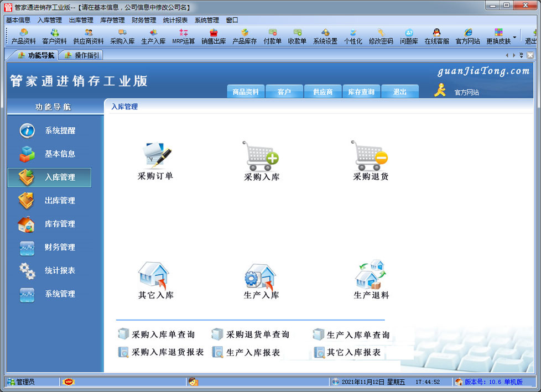Click the 库存查询 banner button

tap(361, 92)
